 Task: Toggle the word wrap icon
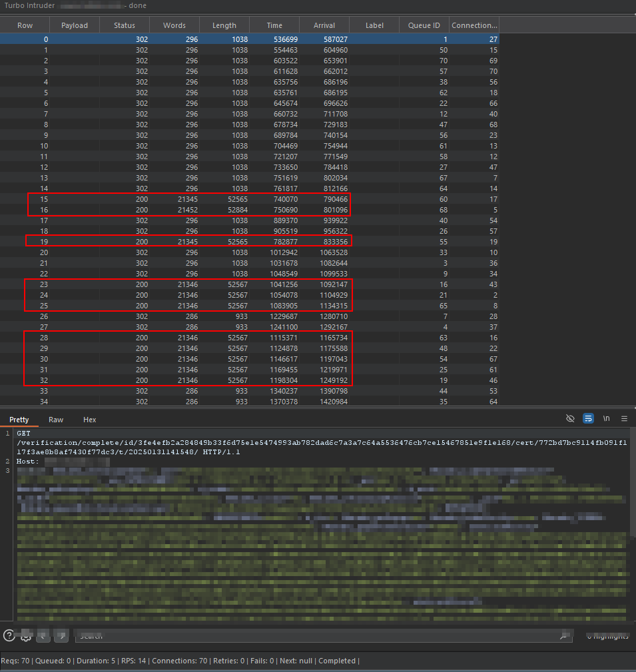click(588, 418)
